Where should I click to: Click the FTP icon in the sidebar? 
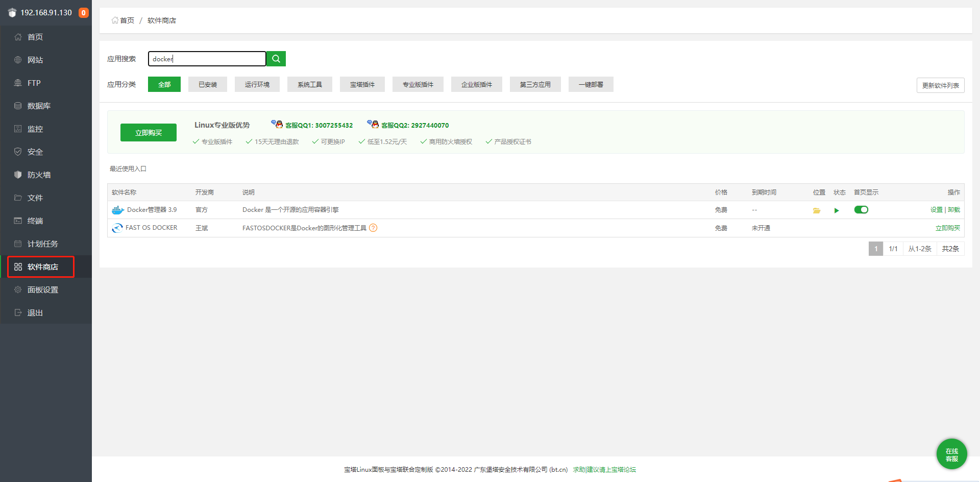(x=18, y=83)
